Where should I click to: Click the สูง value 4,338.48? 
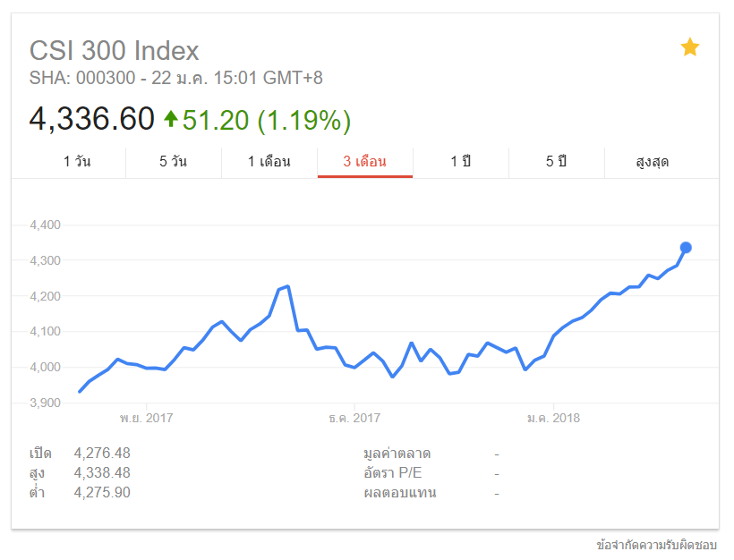click(x=102, y=472)
